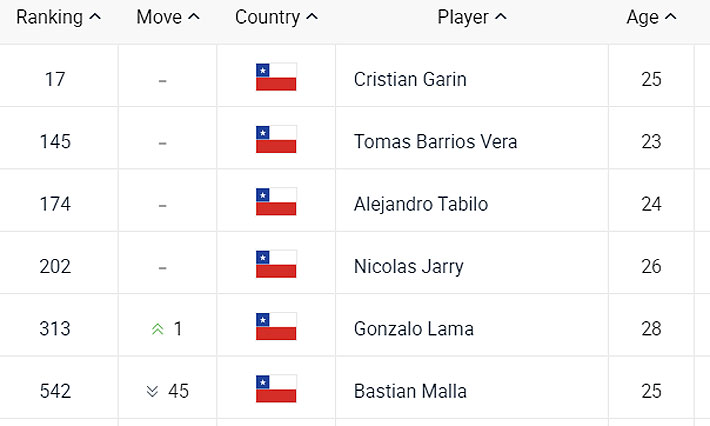This screenshot has height=426, width=710.
Task: Click Chile flag in Nicolas Jarry row
Action: [x=276, y=265]
